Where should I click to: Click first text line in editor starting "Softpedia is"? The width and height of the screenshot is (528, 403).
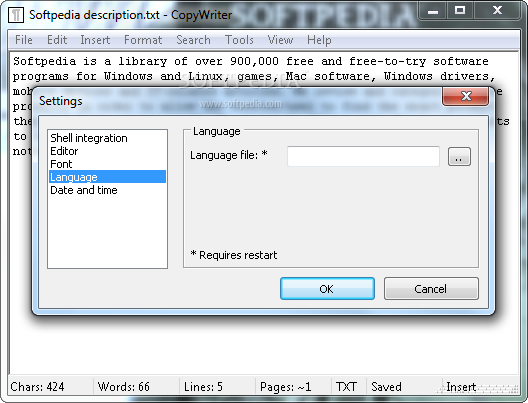[251, 61]
